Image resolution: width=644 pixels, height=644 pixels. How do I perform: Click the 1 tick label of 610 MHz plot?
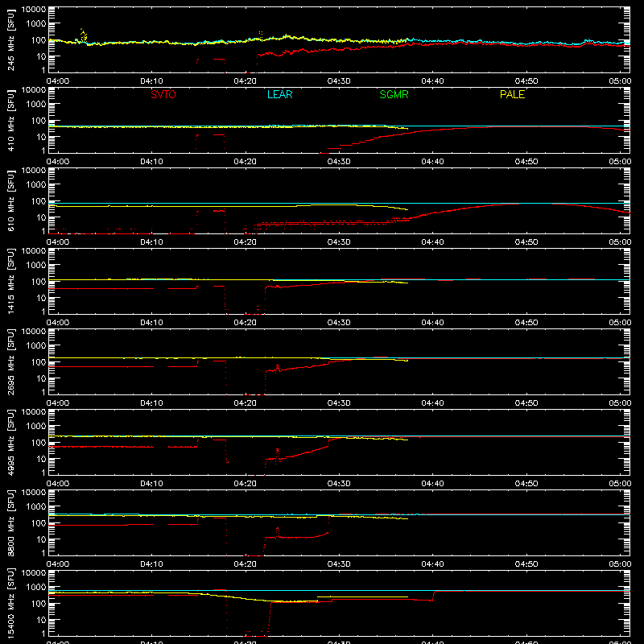43,232
